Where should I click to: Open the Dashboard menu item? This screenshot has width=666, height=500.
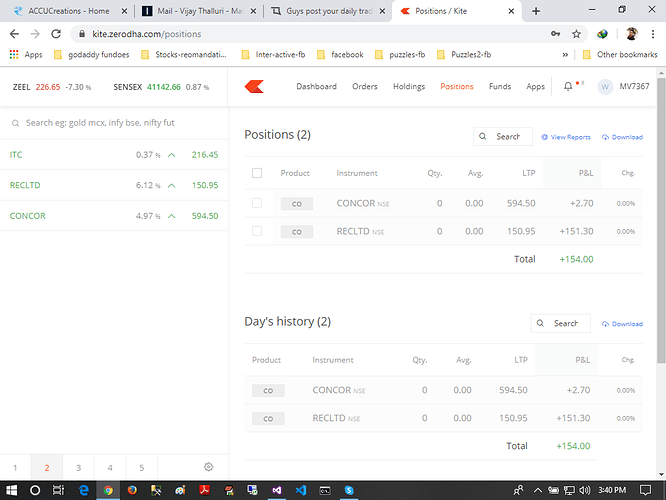point(316,86)
